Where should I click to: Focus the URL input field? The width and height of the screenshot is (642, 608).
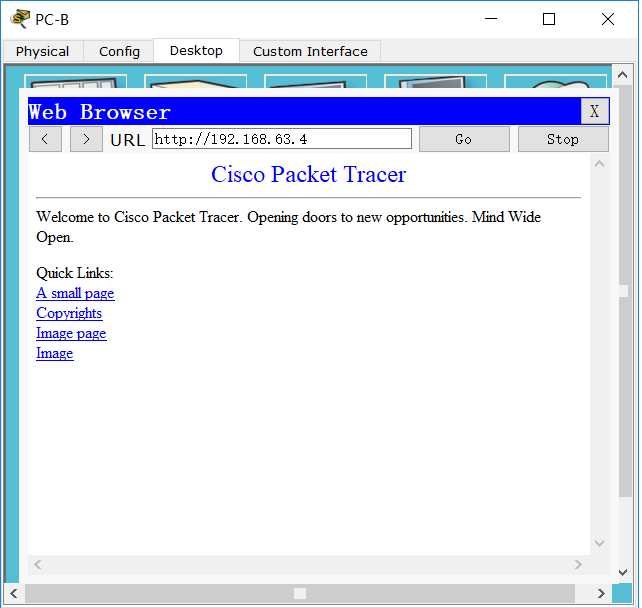click(x=282, y=139)
